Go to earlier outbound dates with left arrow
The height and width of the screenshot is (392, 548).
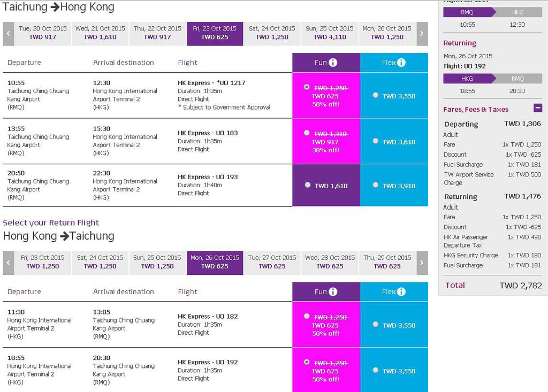(8, 34)
